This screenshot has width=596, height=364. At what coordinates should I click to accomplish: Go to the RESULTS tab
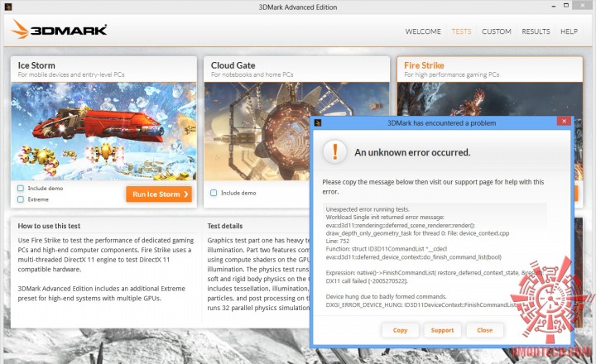click(x=536, y=31)
